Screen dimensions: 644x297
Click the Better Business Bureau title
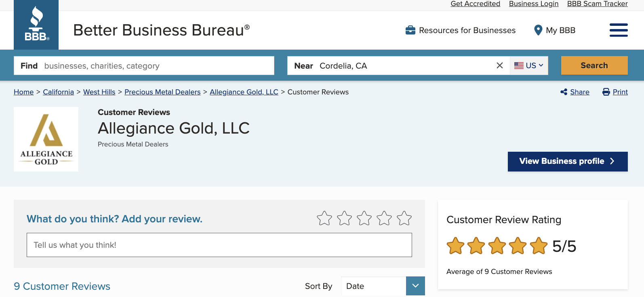point(162,30)
